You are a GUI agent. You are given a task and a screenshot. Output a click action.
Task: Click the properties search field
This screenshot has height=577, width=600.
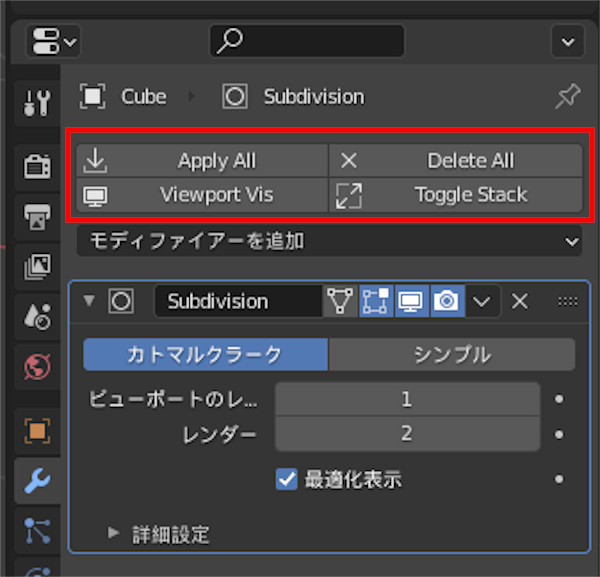(307, 41)
